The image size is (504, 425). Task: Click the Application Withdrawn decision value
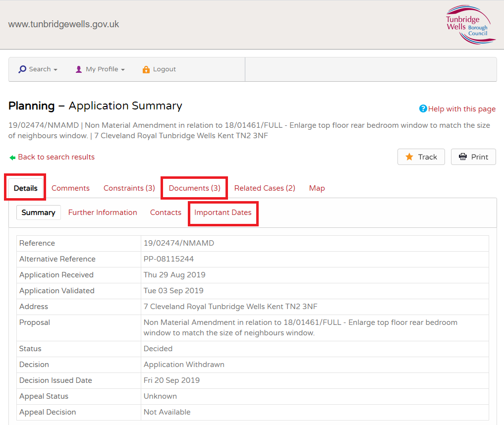coord(184,365)
